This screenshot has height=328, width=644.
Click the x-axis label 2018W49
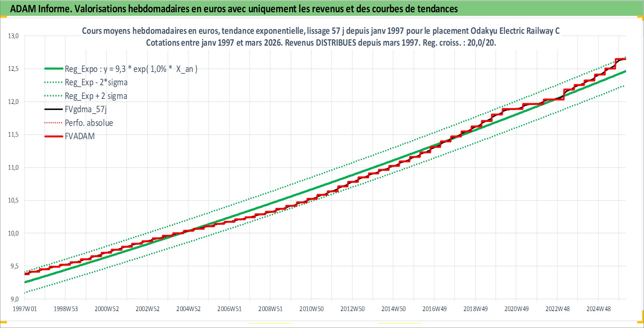click(476, 309)
